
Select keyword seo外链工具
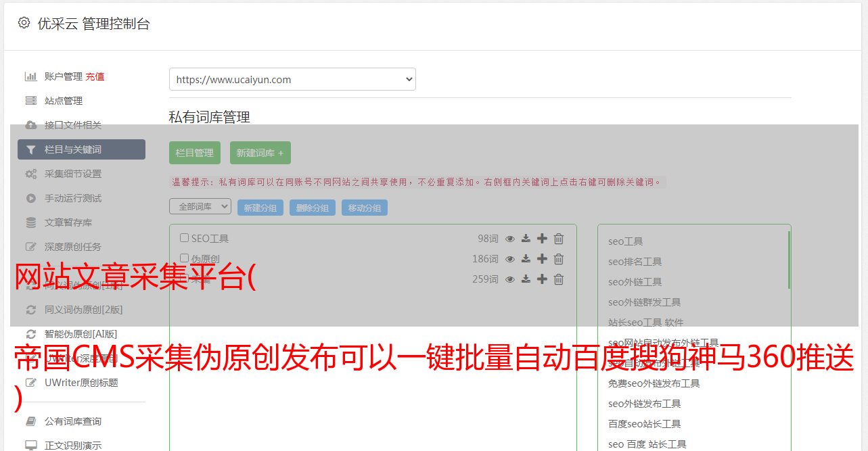(x=635, y=282)
